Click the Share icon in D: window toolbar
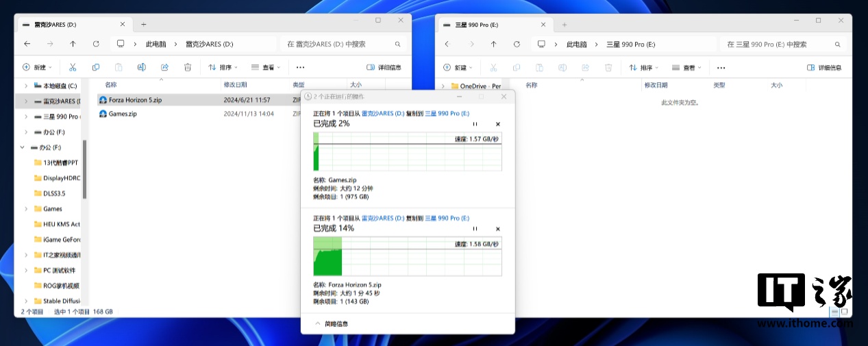Screen dimensions: 868x346 tap(164, 67)
